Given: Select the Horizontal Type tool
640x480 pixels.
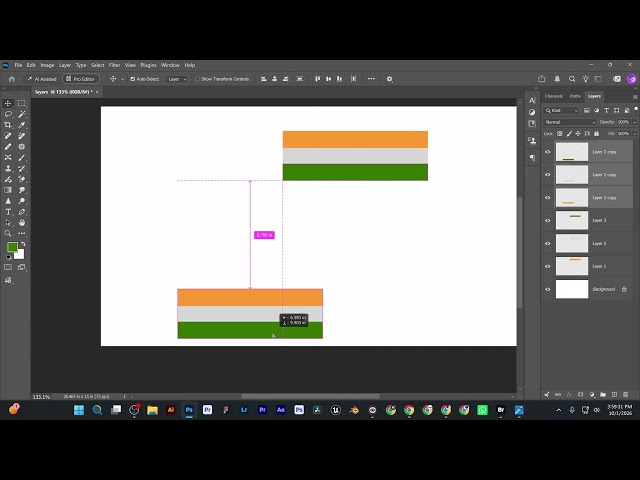Looking at the screenshot, I should click(8, 212).
